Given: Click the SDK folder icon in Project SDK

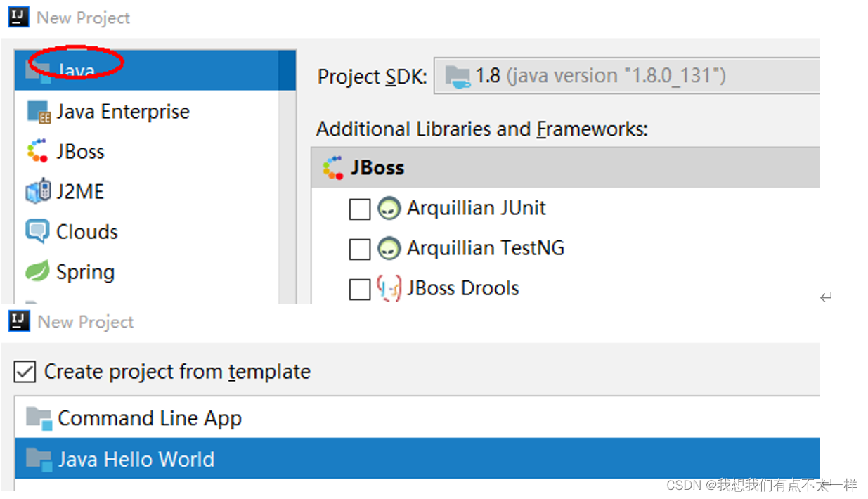Looking at the screenshot, I should pyautogui.click(x=458, y=76).
